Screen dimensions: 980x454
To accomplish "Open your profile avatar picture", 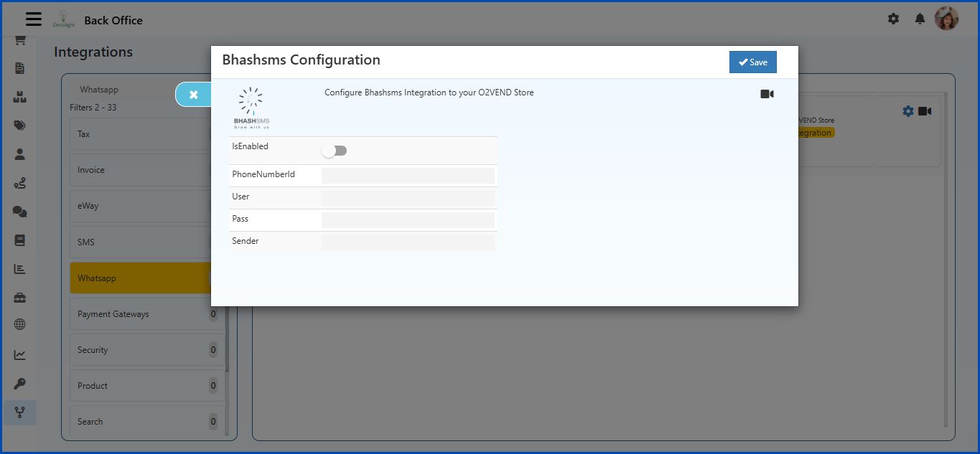I will [x=947, y=18].
